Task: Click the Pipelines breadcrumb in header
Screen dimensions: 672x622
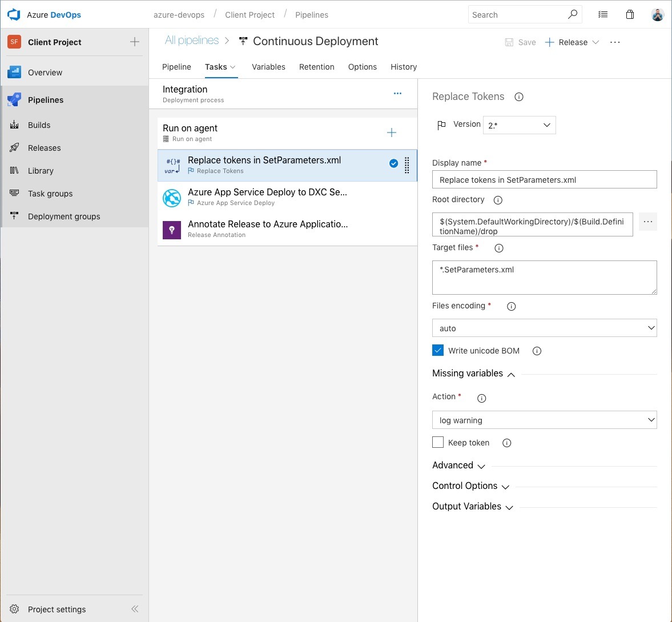Action: coord(312,15)
